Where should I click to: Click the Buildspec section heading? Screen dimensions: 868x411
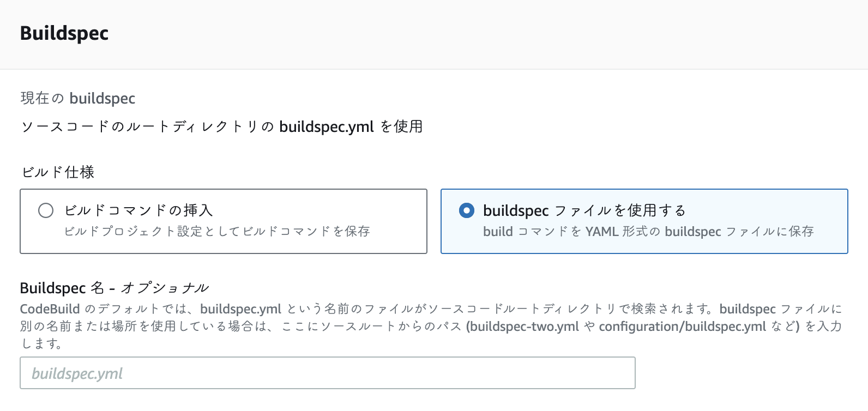point(64,33)
